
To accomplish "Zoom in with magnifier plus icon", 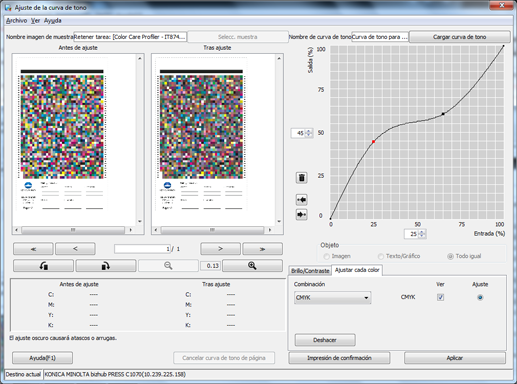I will [252, 266].
